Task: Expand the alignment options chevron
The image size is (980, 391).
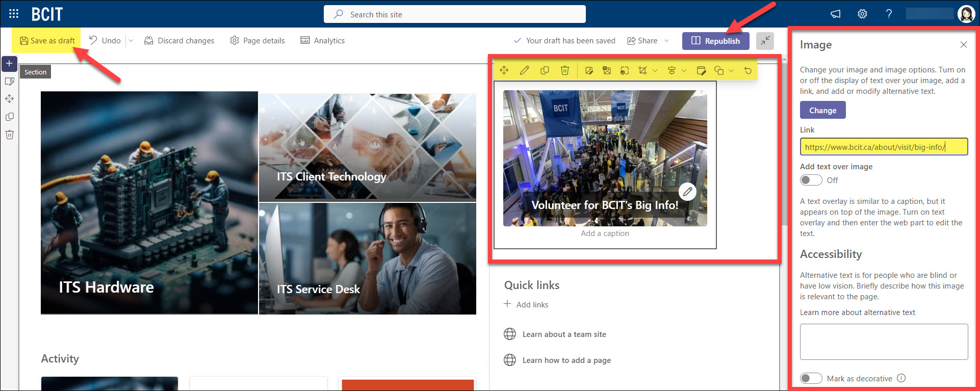Action: (684, 71)
